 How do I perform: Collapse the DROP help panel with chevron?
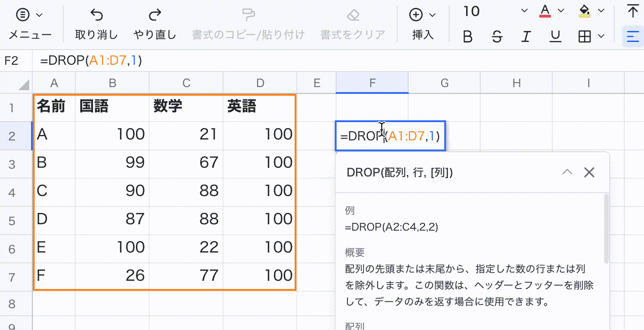coord(567,172)
